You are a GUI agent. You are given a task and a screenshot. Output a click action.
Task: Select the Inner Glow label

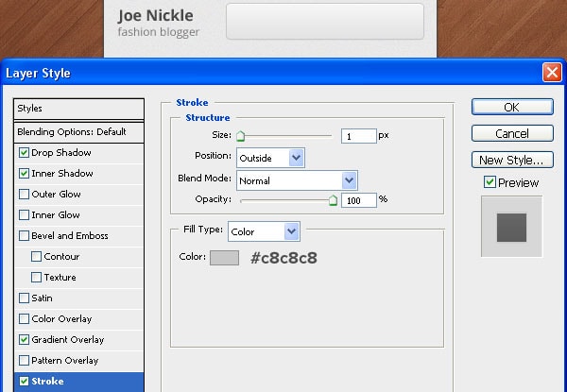pyautogui.click(x=56, y=215)
